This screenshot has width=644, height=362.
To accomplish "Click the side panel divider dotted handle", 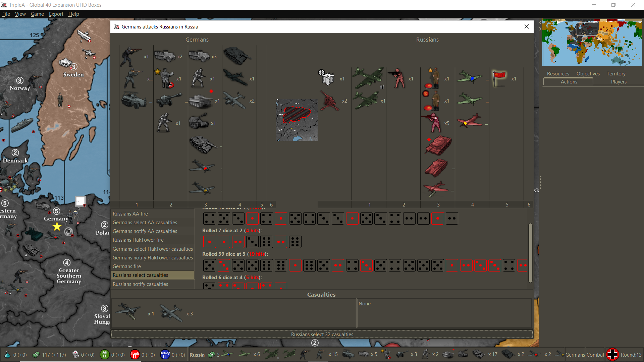I will coord(540,182).
